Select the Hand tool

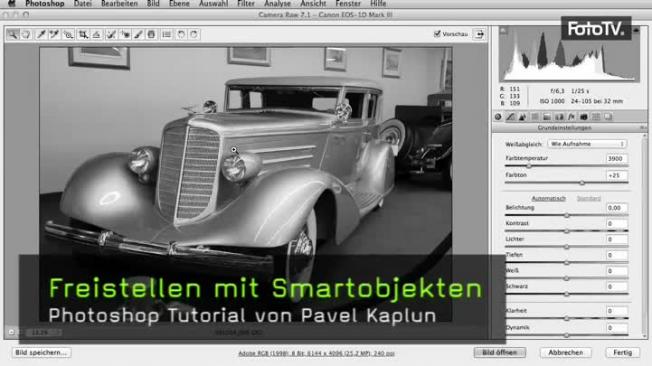[27, 34]
